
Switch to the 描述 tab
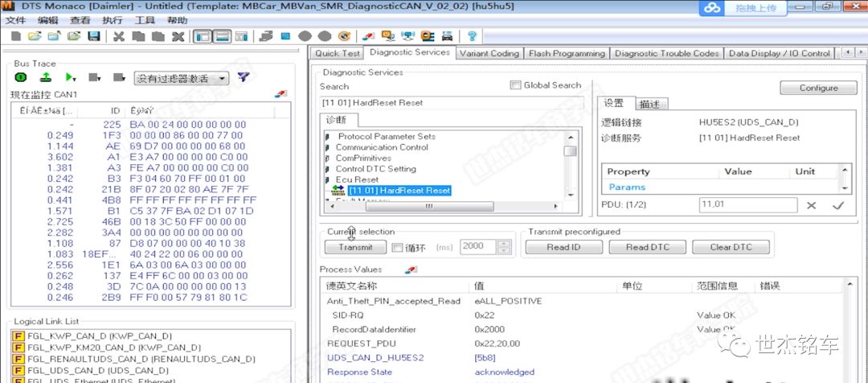[x=651, y=104]
